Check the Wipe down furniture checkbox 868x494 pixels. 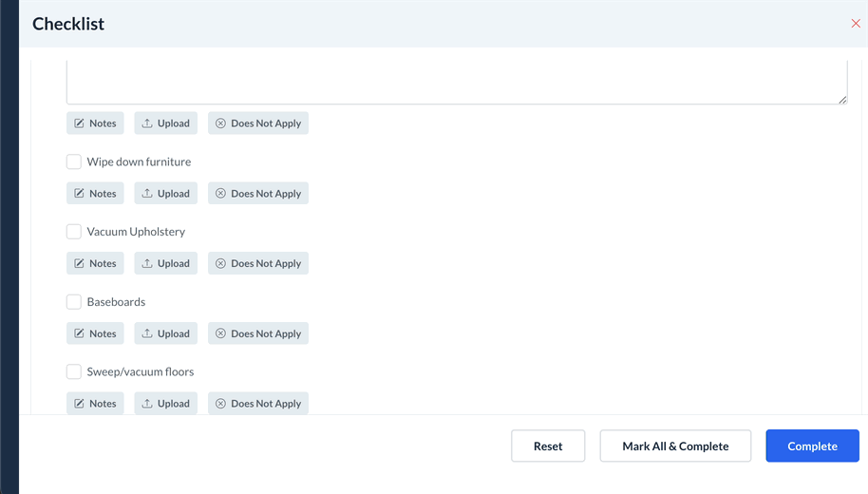click(74, 162)
